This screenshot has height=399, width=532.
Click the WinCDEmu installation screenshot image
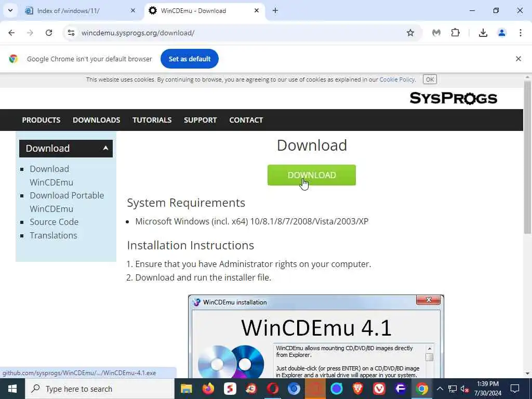pyautogui.click(x=316, y=337)
